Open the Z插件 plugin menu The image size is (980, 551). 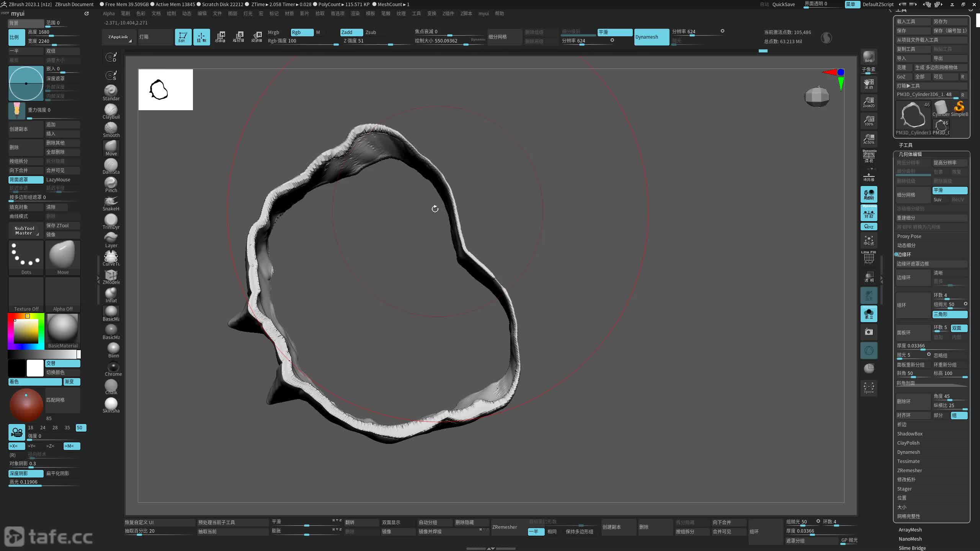448,13
